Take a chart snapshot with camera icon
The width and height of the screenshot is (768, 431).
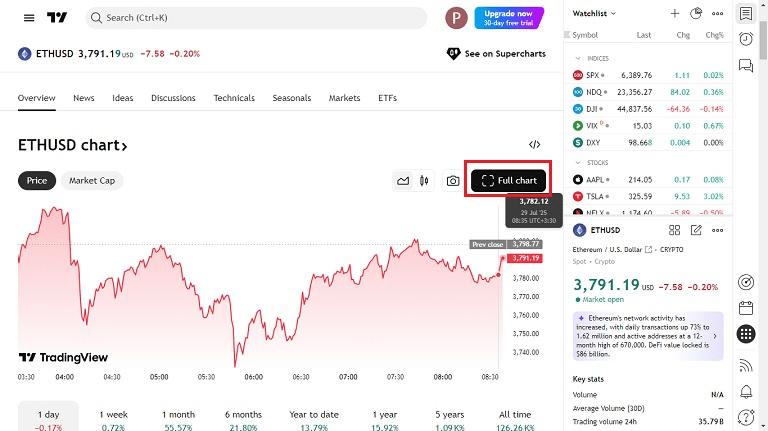453,181
